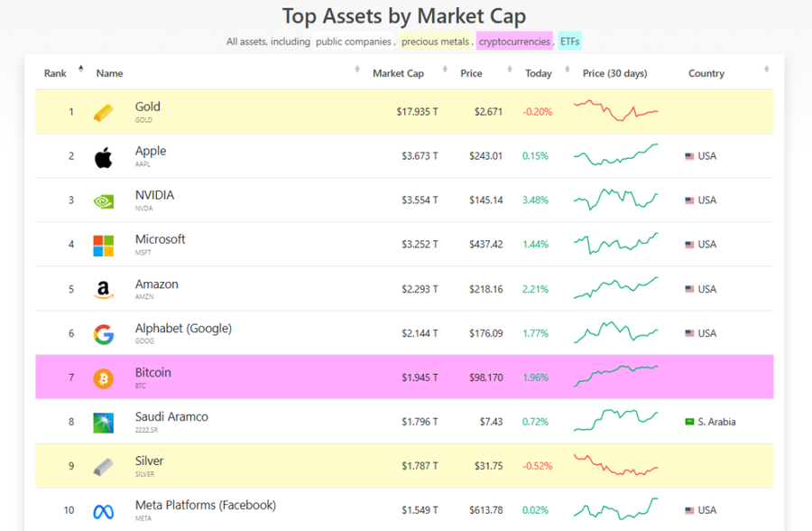Click the $437.42 Microsoft price

[485, 244]
